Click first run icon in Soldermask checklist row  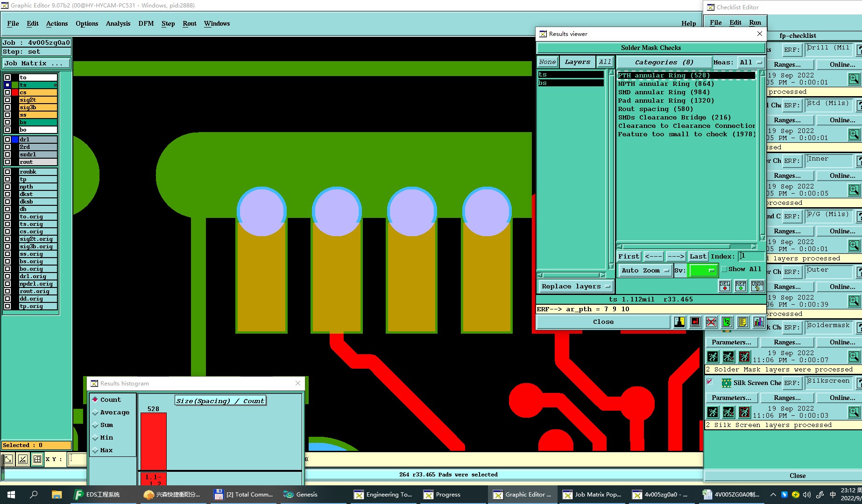pos(713,357)
